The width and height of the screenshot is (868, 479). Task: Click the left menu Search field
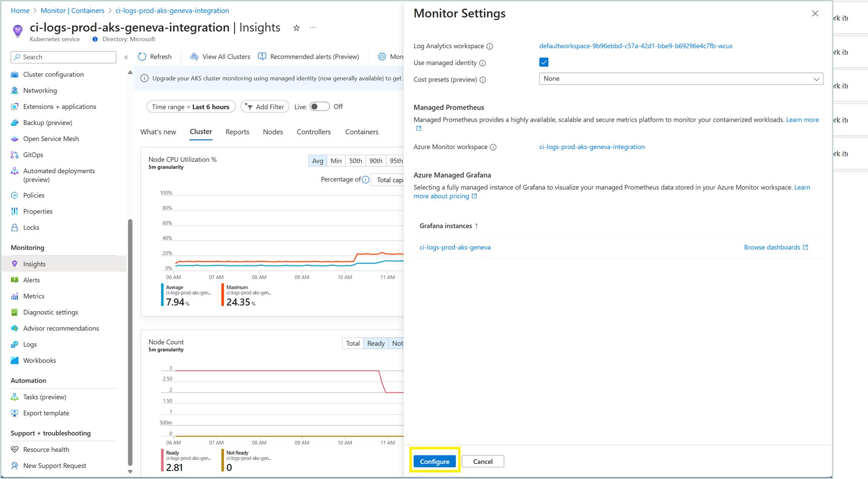click(63, 57)
